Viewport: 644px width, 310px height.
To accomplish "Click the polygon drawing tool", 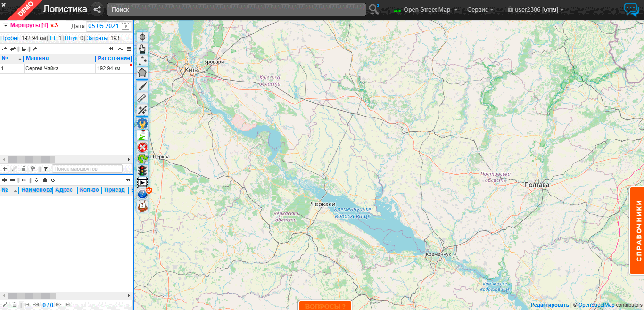I will coord(142,73).
